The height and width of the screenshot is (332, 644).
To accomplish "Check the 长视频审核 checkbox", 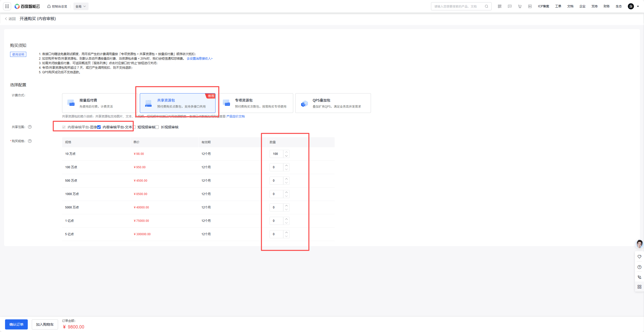I will [x=157, y=127].
